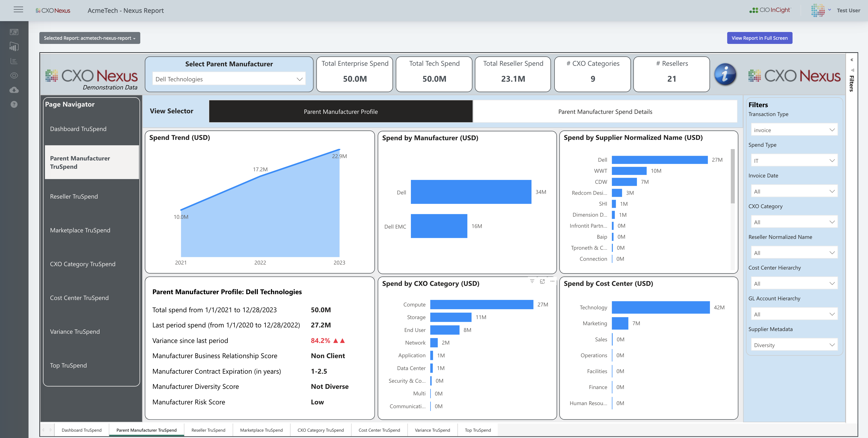Click the dashboard report icon in the sidebar
Screen dimensions: 868x438
coord(14,32)
